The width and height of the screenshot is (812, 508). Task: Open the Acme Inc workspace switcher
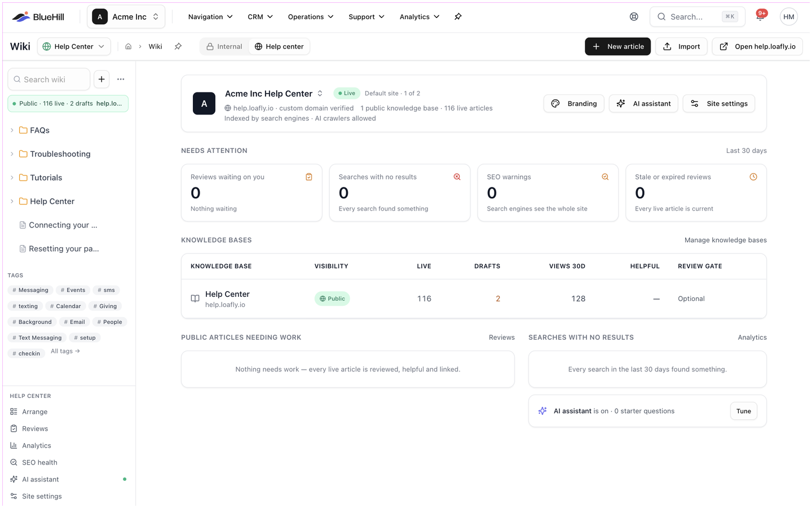click(x=126, y=17)
